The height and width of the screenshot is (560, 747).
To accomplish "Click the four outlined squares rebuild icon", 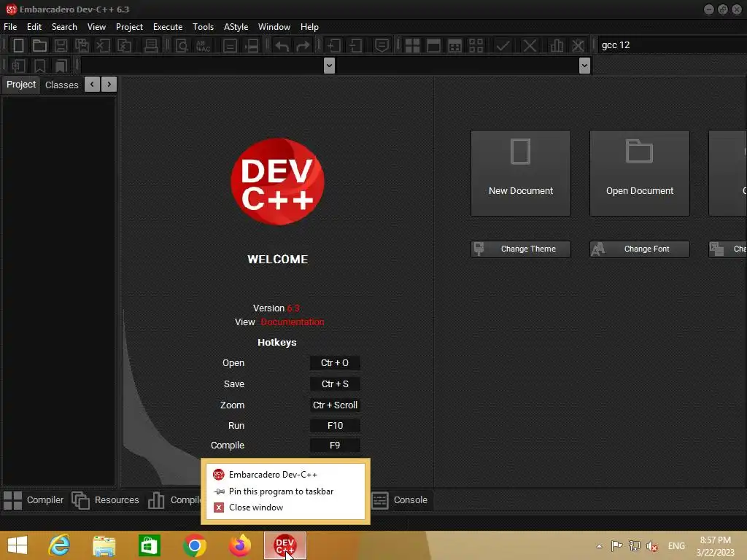I will (476, 46).
